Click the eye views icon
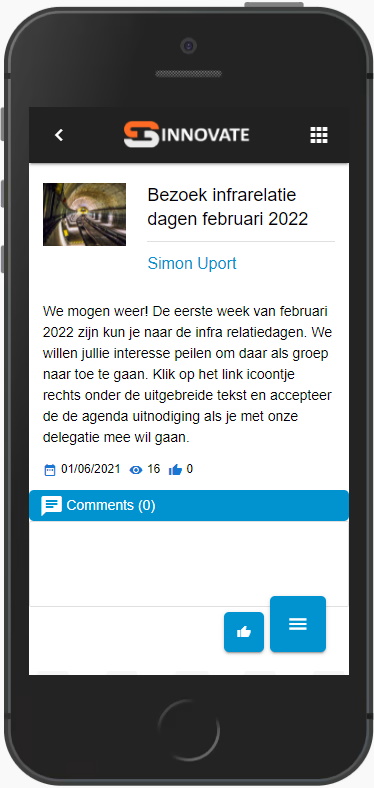The image size is (374, 788). click(136, 470)
